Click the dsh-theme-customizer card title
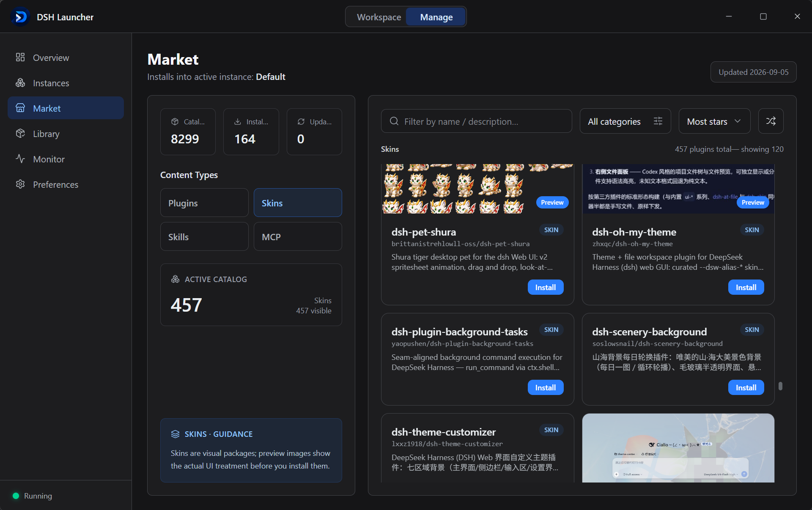This screenshot has width=812, height=510. [x=443, y=432]
